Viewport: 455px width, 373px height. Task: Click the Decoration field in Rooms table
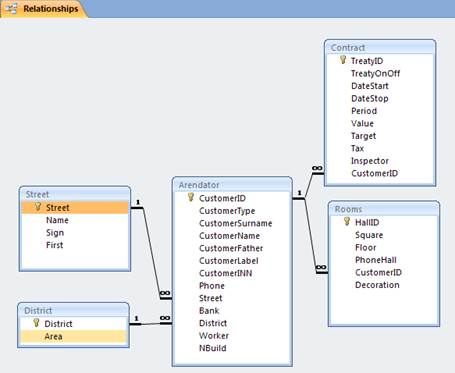click(x=377, y=285)
